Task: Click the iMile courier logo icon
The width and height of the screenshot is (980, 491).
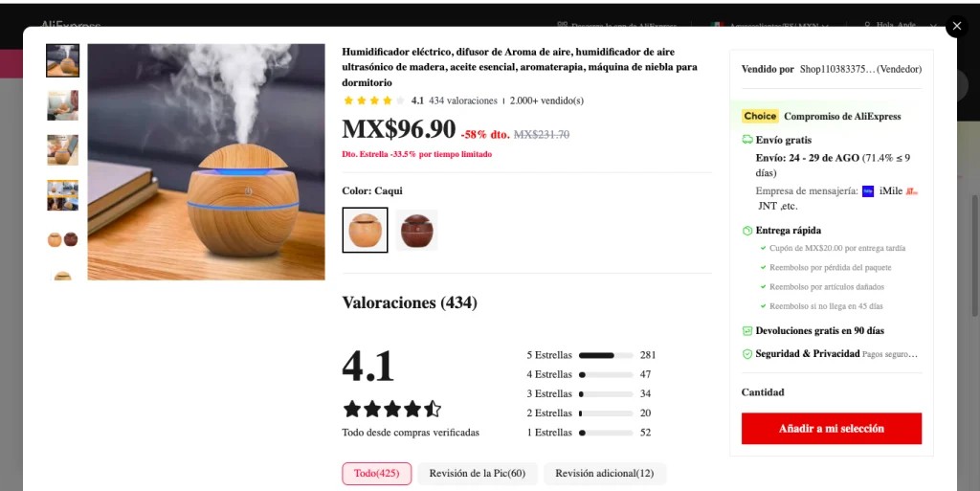Action: pos(867,191)
